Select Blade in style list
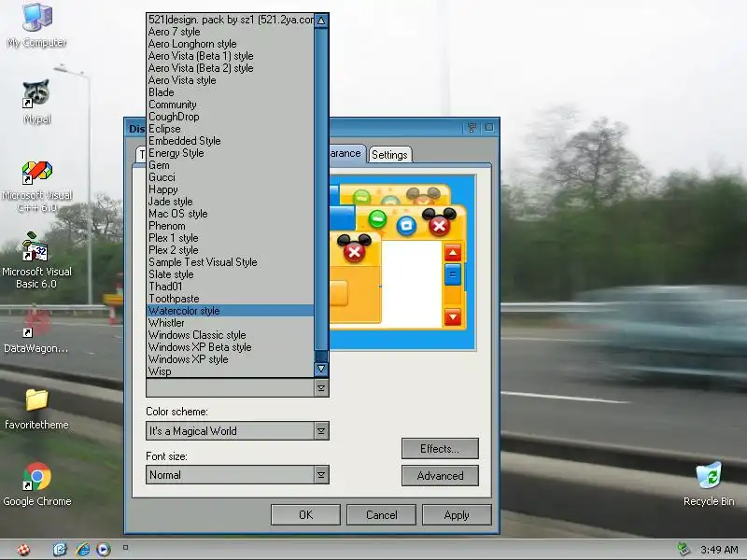The height and width of the screenshot is (560, 747). [231, 92]
